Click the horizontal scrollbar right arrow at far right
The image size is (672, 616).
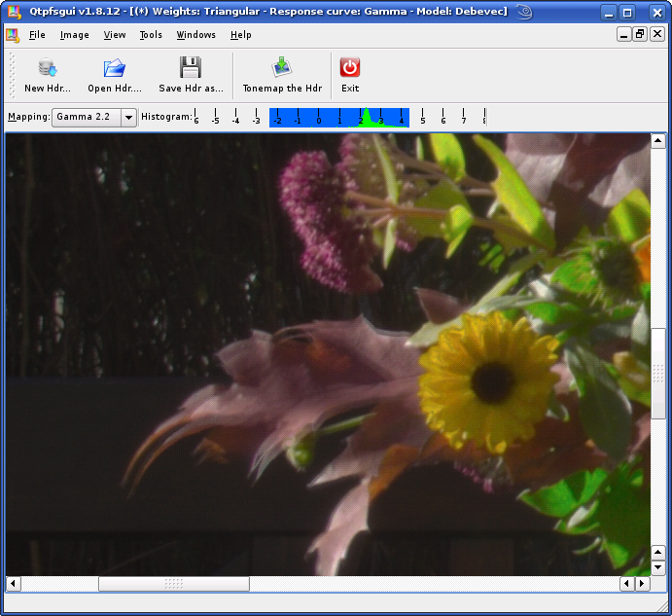642,583
